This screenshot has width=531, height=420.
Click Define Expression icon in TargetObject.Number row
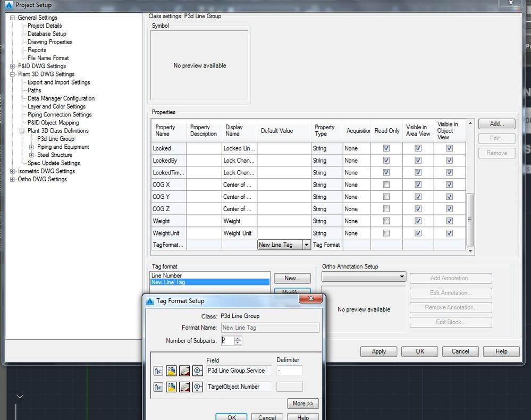click(x=197, y=387)
